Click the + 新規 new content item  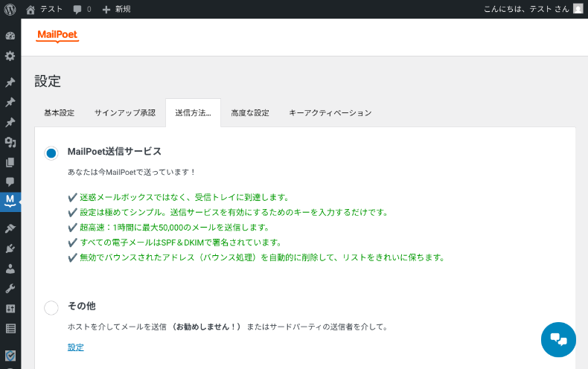point(116,9)
